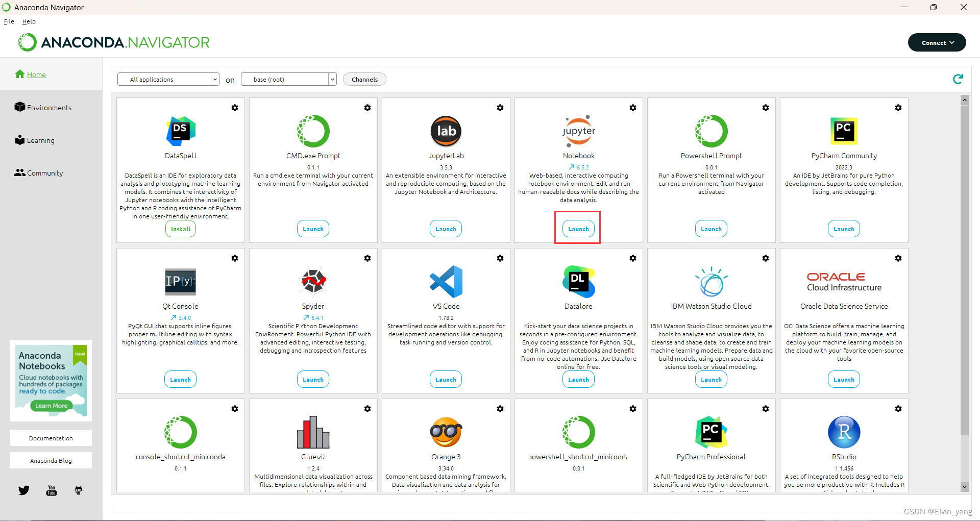Viewport: 980px width, 521px height.
Task: Launch Jupyter Notebook
Action: pyautogui.click(x=579, y=229)
